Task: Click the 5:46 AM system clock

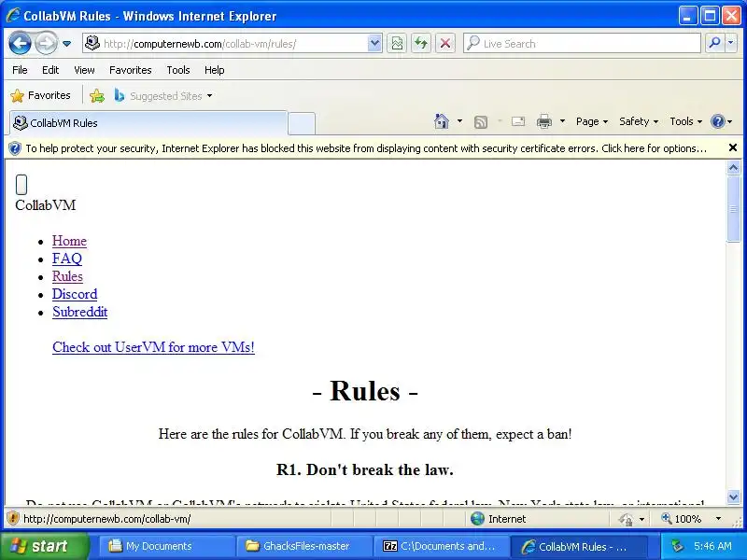Action: point(712,546)
